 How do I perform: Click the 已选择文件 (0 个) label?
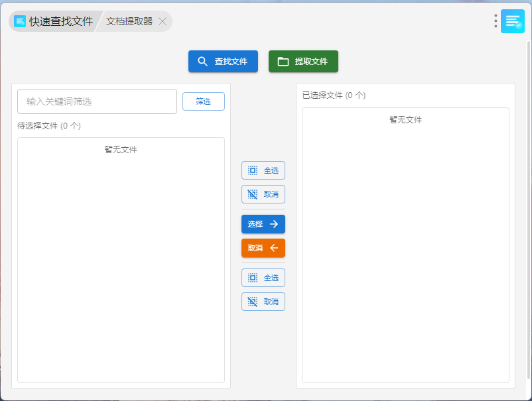(334, 95)
